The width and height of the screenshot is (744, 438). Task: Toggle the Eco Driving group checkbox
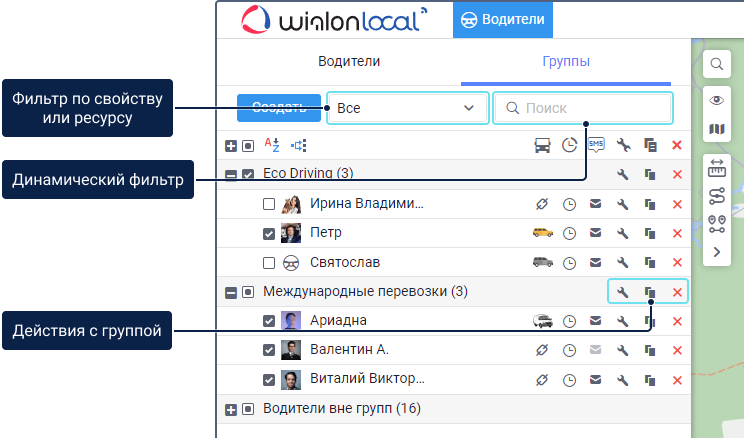(x=248, y=175)
